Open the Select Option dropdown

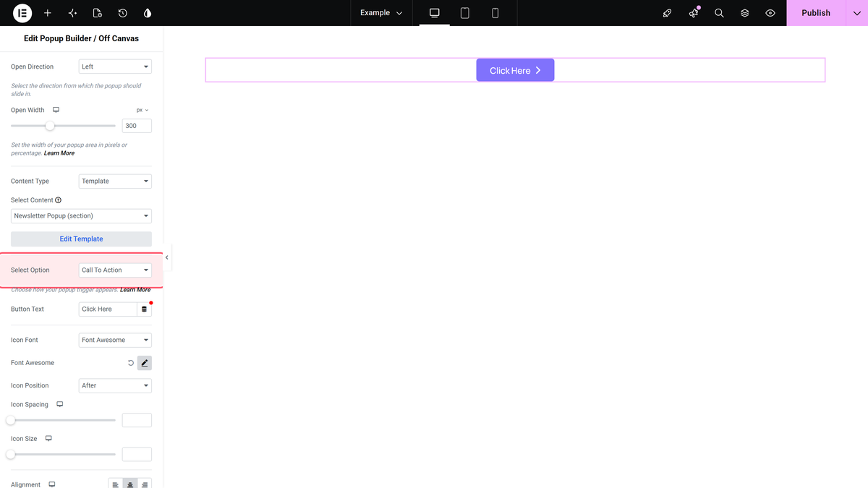pos(115,270)
